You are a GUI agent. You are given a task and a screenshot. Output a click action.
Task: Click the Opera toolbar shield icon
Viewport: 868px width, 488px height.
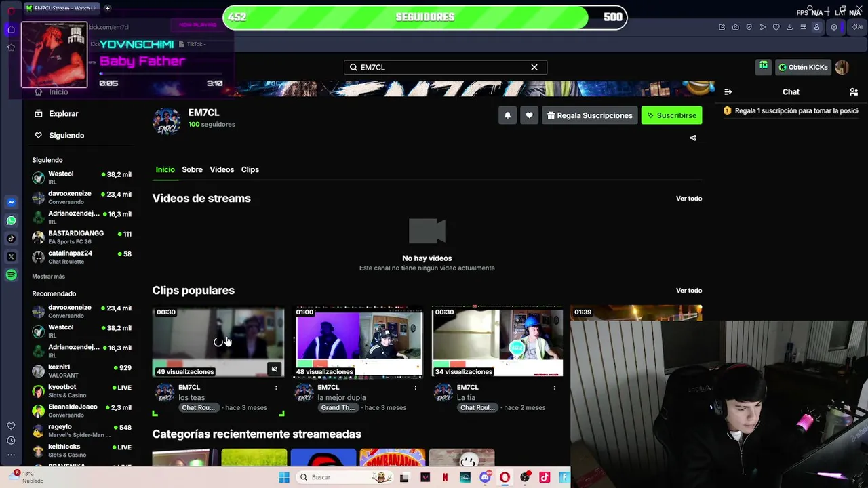click(749, 27)
